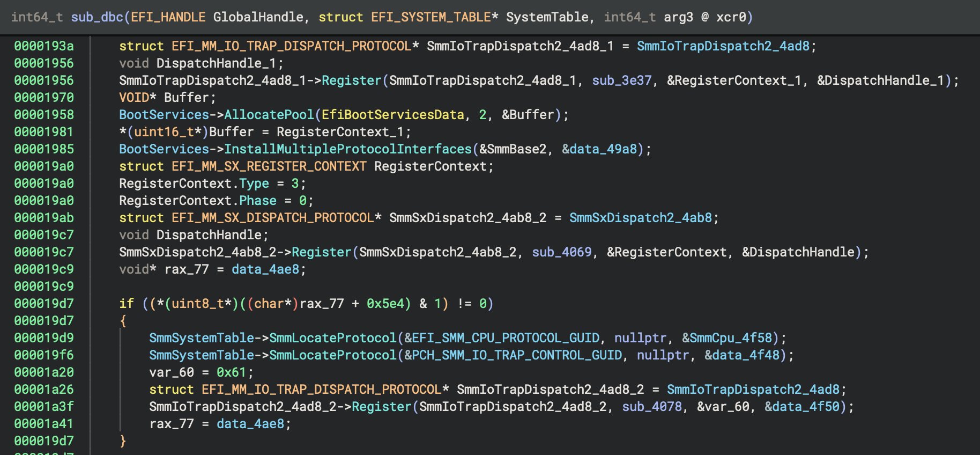Select InstallMultipleProtocolInterfaces call
This screenshot has height=455, width=980.
(348, 149)
